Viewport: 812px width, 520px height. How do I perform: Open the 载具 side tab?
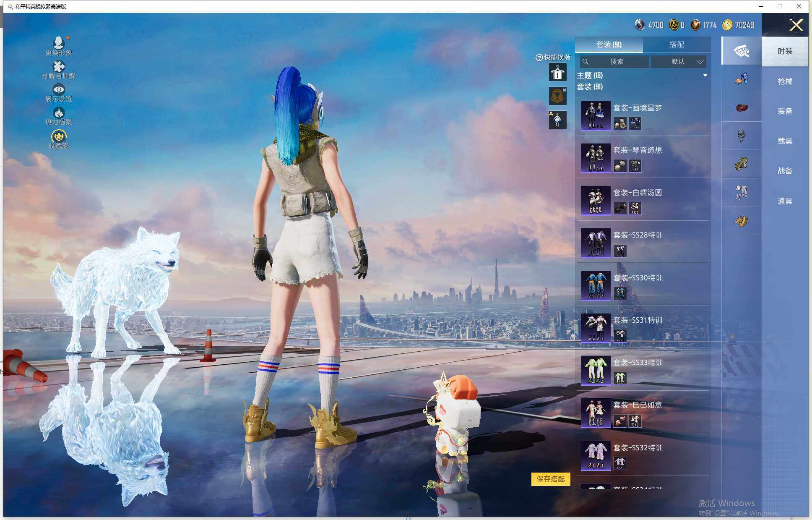point(785,141)
